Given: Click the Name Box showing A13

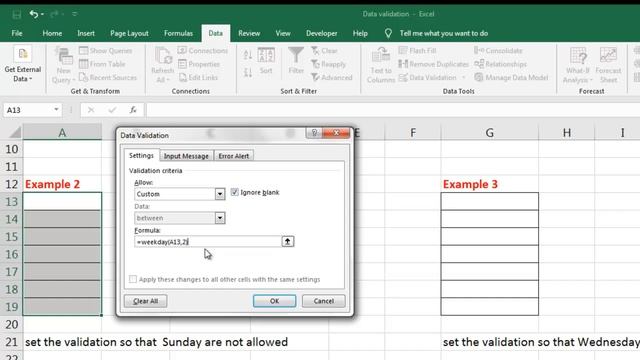Looking at the screenshot, I should (x=27, y=110).
